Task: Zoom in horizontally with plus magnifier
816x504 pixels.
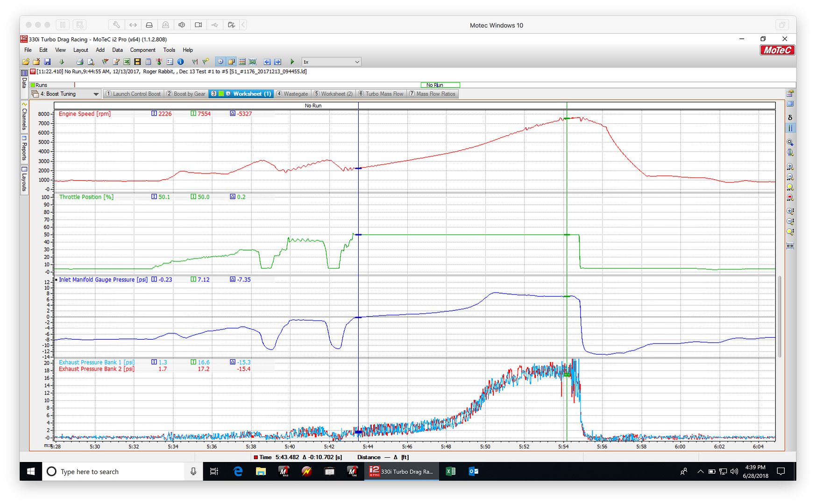Action: 790,167
